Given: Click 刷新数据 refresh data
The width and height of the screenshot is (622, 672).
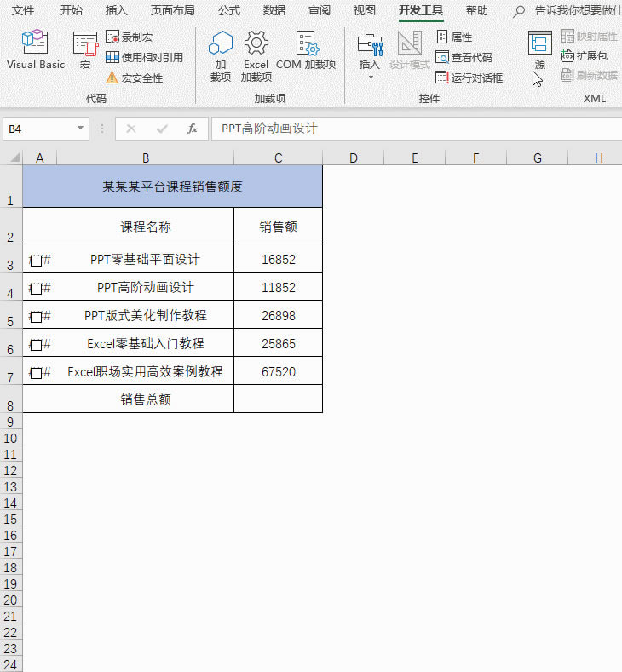Looking at the screenshot, I should point(589,76).
